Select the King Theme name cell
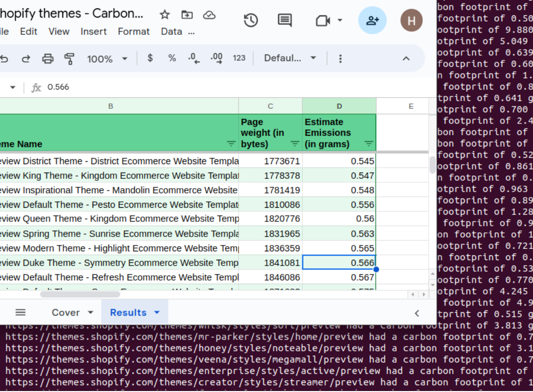This screenshot has width=533, height=392. (119, 175)
